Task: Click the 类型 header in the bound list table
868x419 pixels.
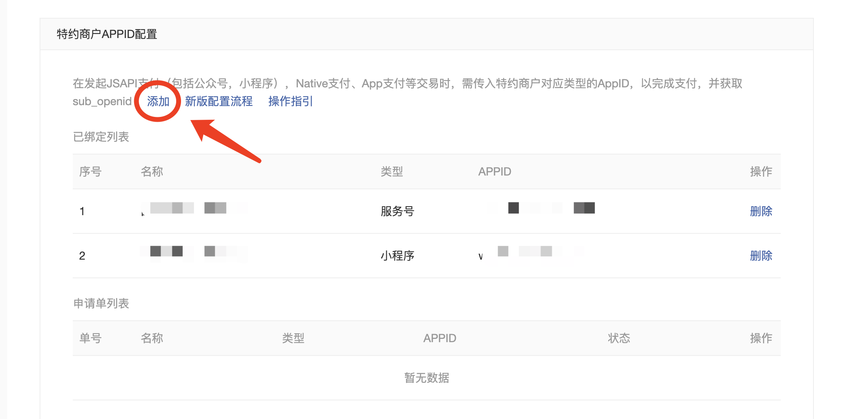Action: (x=392, y=171)
